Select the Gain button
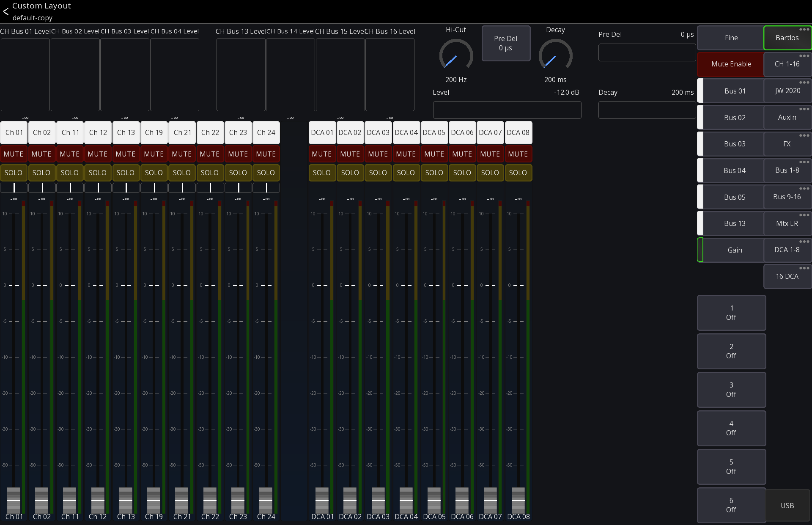The width and height of the screenshot is (812, 525). pyautogui.click(x=731, y=250)
